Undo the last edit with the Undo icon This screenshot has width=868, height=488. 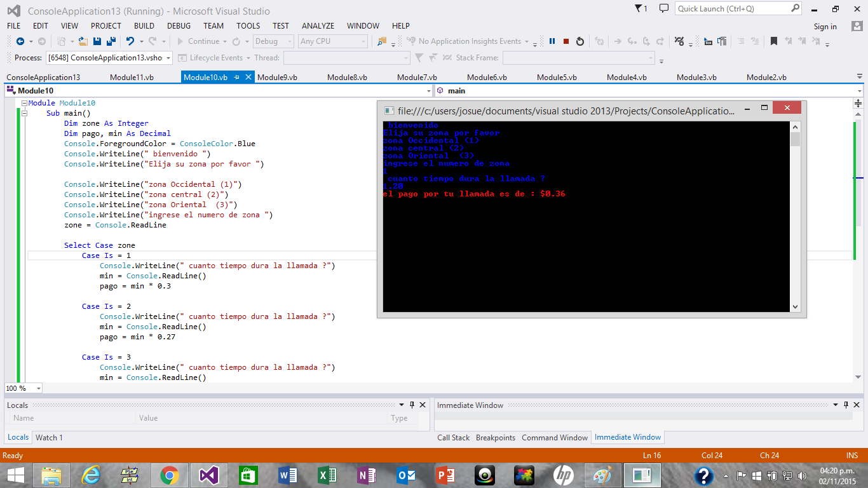coord(129,40)
